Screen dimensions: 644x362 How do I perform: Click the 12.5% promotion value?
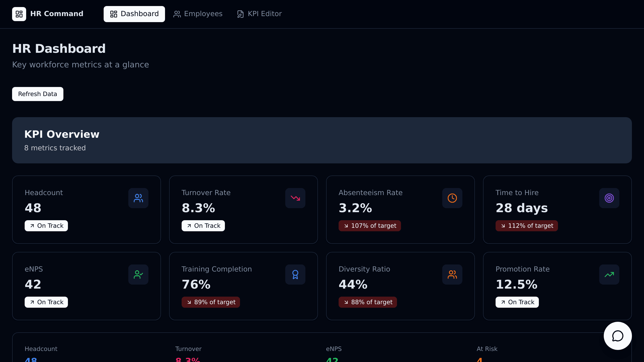pos(517,285)
